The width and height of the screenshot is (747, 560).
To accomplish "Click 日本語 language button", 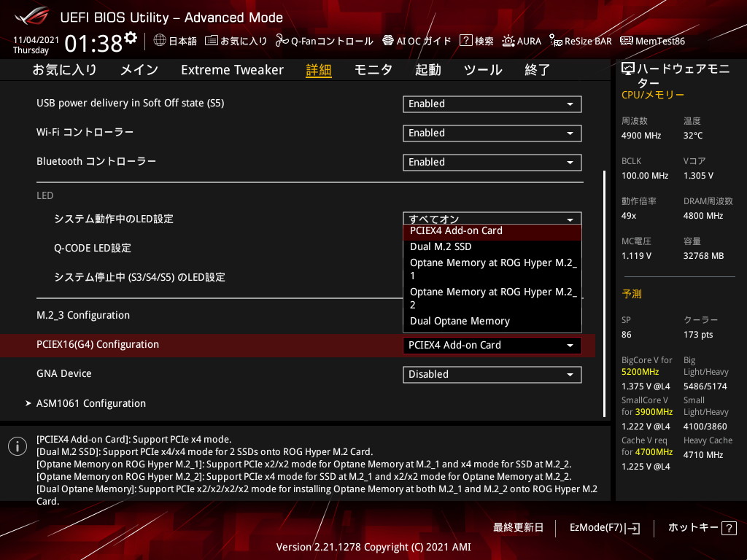I will [x=175, y=41].
